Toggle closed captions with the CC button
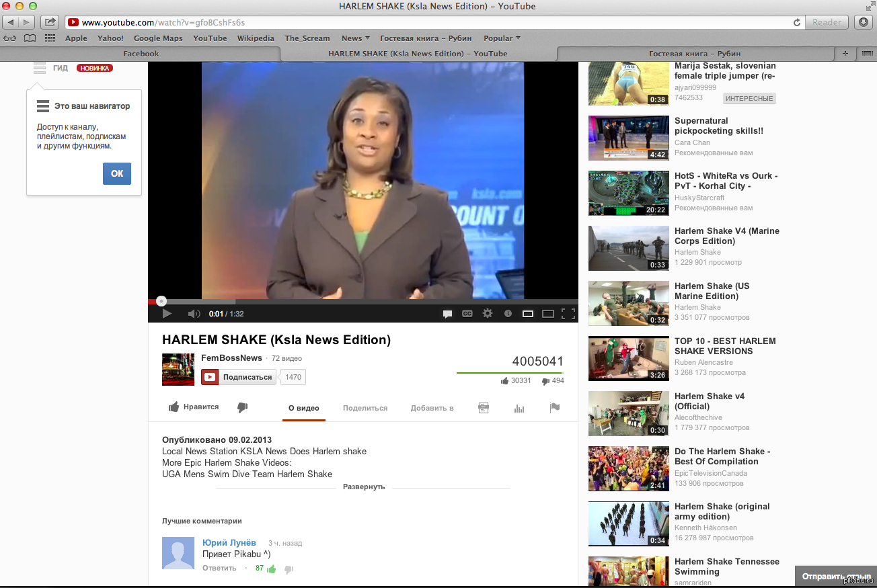The height and width of the screenshot is (588, 877). click(x=467, y=314)
